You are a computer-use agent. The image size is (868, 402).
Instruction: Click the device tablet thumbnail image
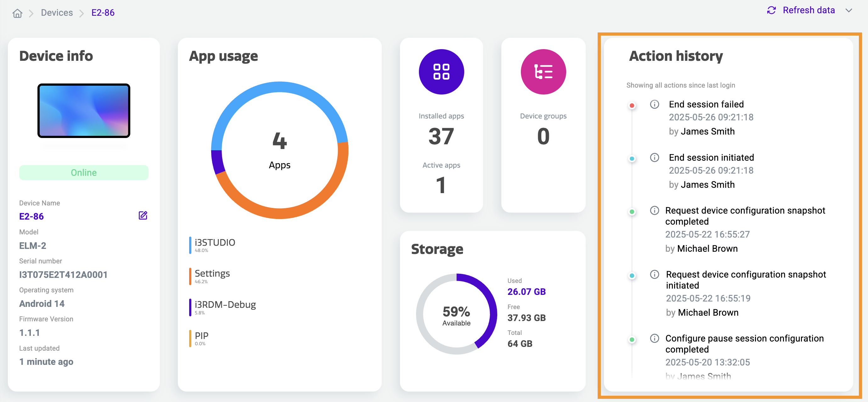pyautogui.click(x=84, y=111)
